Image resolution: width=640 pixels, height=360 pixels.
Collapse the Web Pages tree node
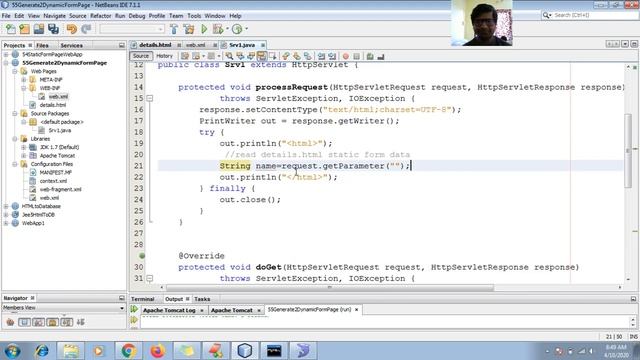[x=15, y=71]
